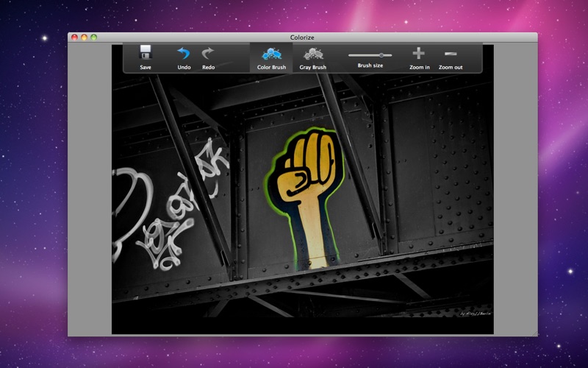Click left end of Brush size track

[351, 55]
